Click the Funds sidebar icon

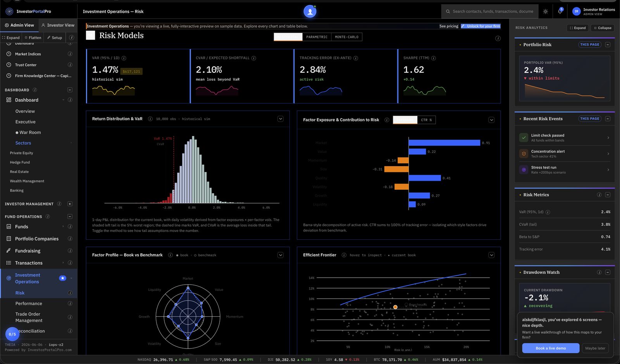tap(9, 227)
